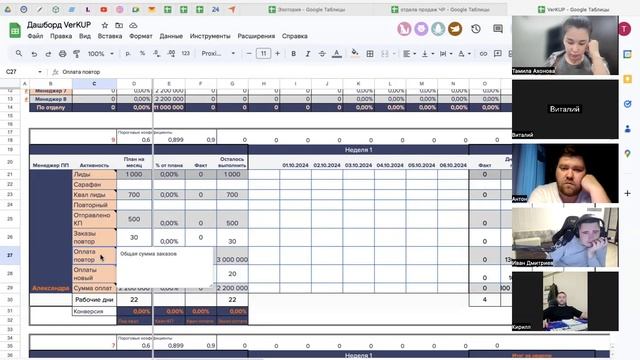
Task: Undo the last action
Action: [x=34, y=53]
